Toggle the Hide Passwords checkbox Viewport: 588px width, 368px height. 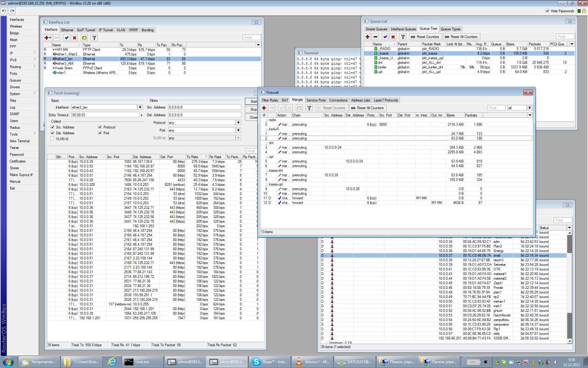(547, 11)
